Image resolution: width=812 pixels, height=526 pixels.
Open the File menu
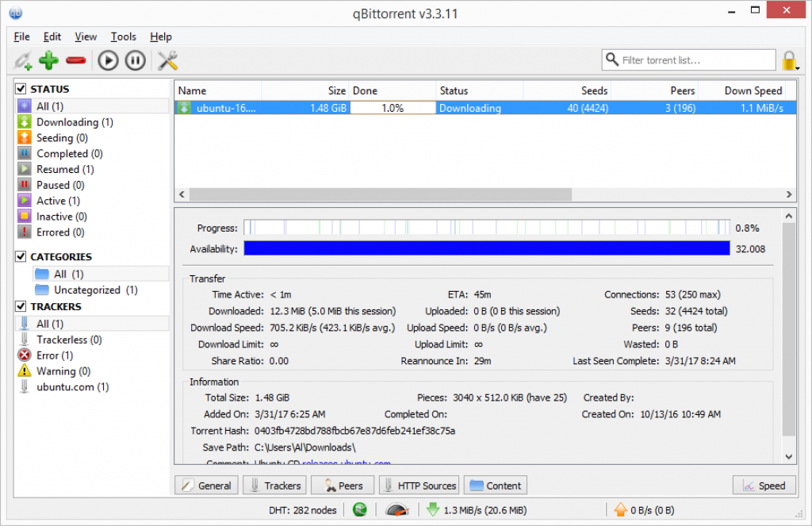pos(21,36)
